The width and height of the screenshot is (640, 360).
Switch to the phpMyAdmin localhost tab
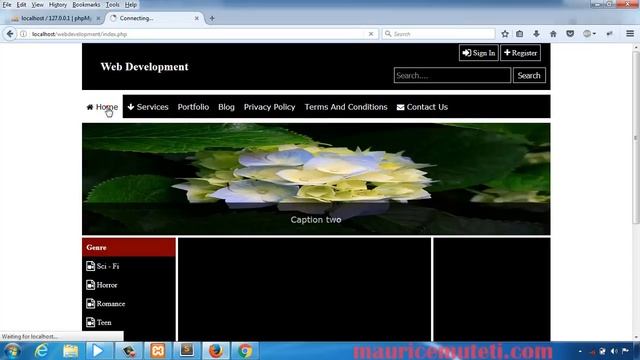pos(56,18)
